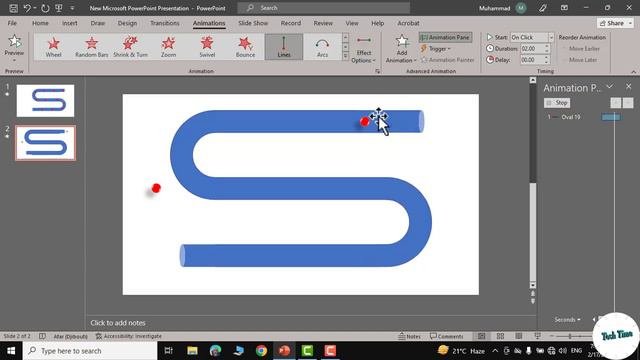Viewport: 640px width, 360px height.
Task: Click the Search box in title bar
Action: point(324,8)
